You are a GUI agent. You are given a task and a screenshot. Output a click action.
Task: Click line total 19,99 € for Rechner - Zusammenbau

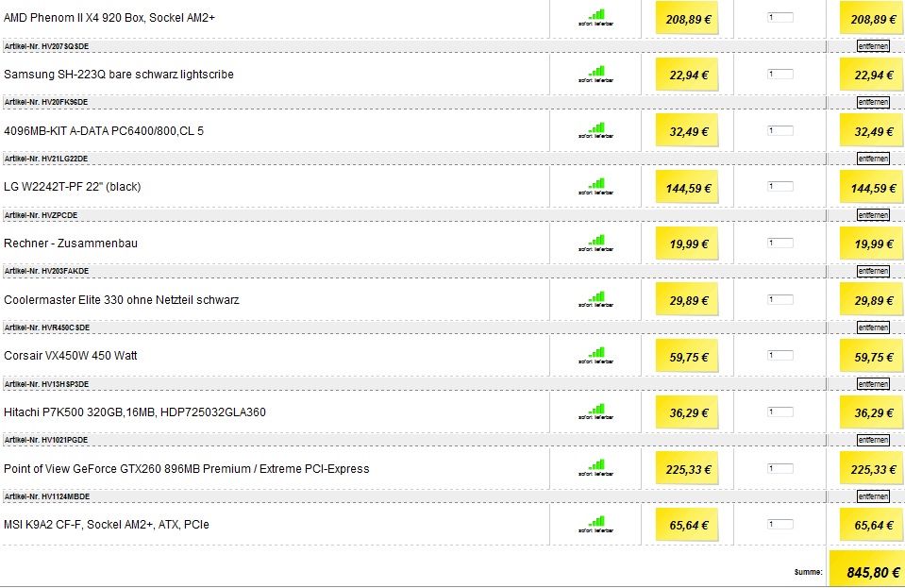[x=874, y=244]
